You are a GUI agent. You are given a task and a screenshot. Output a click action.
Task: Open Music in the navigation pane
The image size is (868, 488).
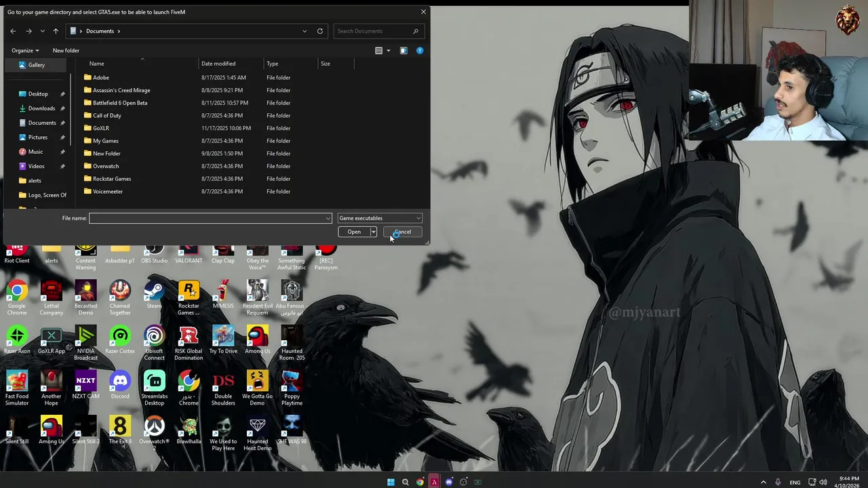[35, 152]
